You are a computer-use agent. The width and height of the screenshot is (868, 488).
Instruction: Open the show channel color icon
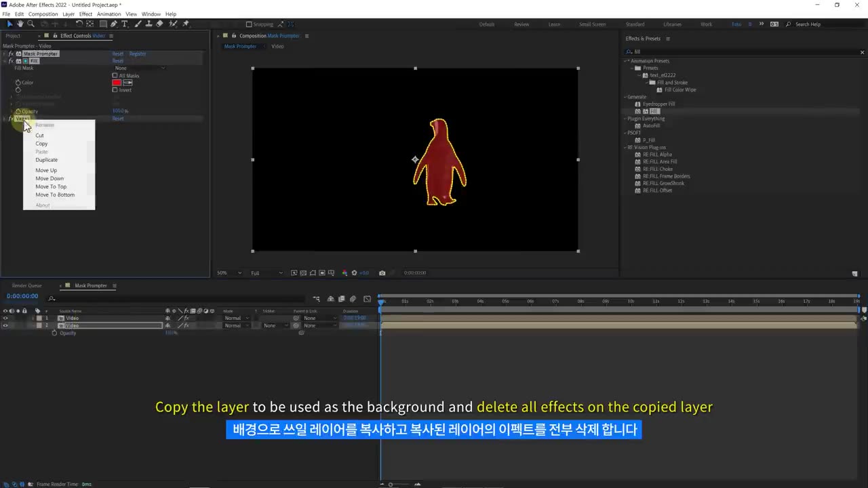tap(344, 273)
